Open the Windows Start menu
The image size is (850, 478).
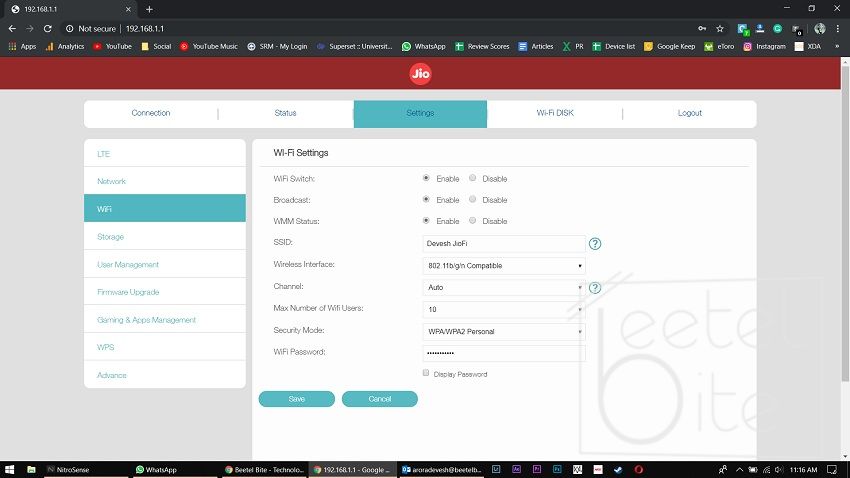(x=9, y=469)
